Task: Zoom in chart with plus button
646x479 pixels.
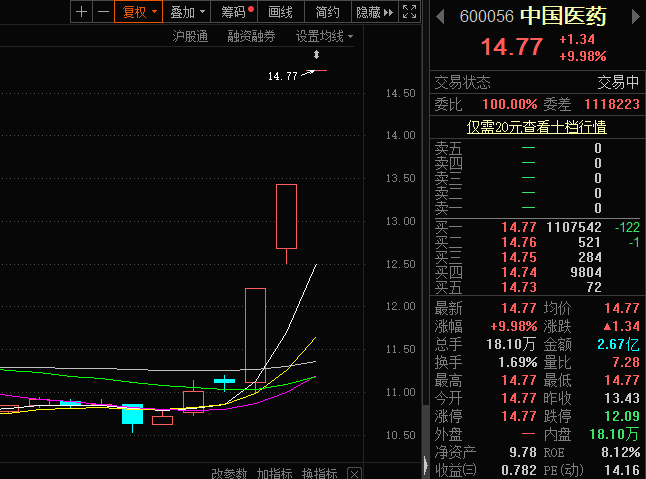Action: (x=82, y=12)
